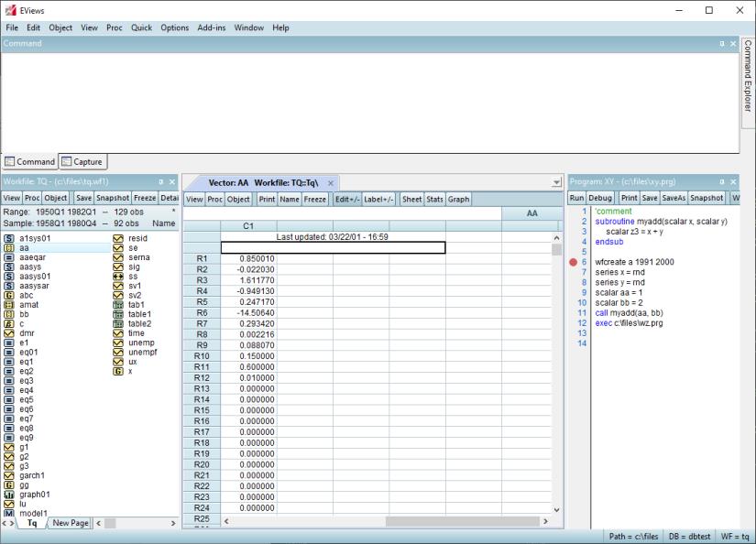The width and height of the screenshot is (756, 544).
Task: Click the vector grid horizontal scrollbar thumb
Action: click(463, 521)
